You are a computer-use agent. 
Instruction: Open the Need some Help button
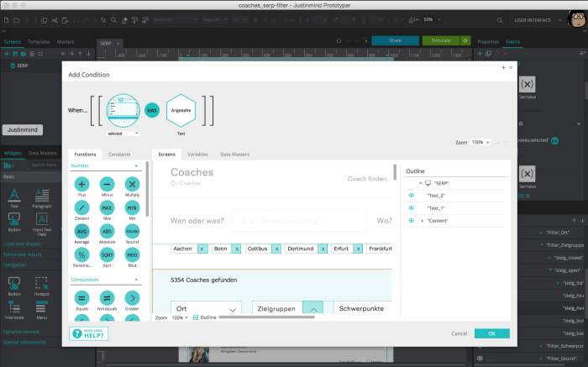(88, 333)
